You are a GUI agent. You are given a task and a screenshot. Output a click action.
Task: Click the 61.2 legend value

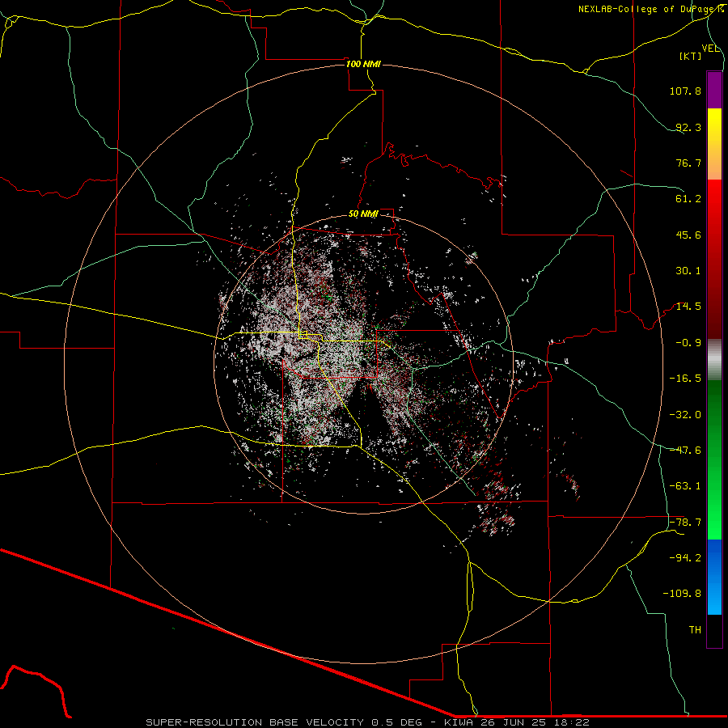coord(688,199)
